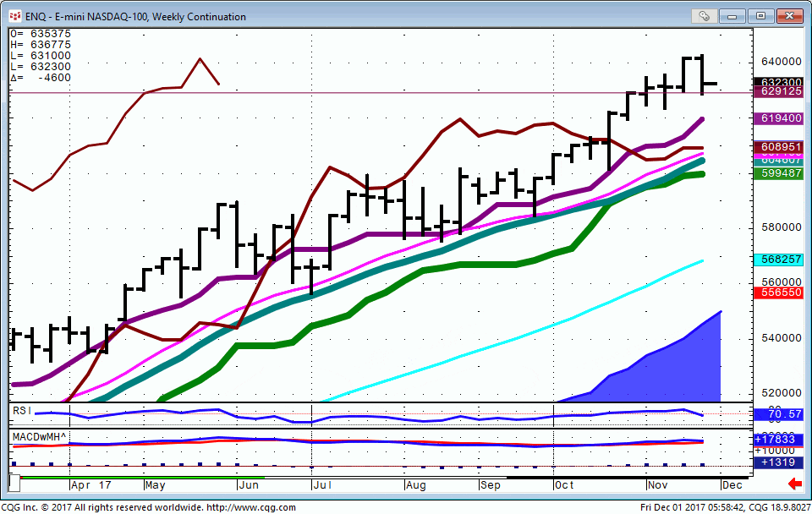812x514 pixels.
Task: Click the Oct date axis label
Action: [x=564, y=485]
